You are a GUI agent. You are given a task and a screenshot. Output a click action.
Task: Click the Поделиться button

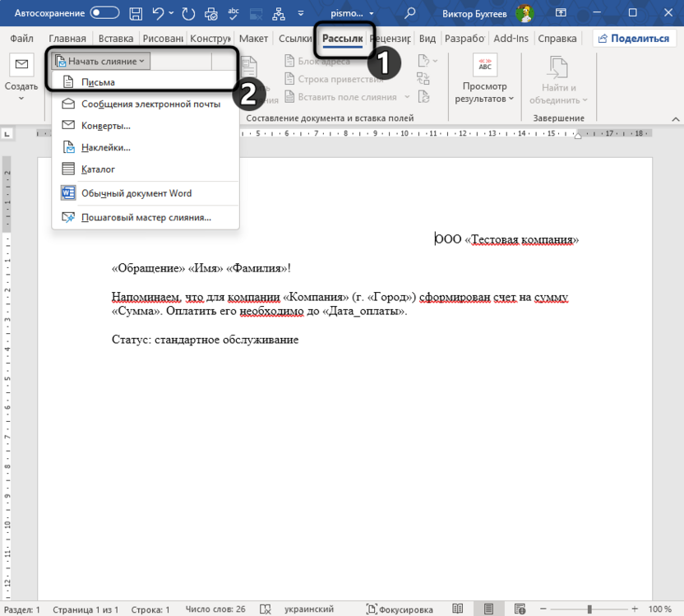(x=634, y=39)
